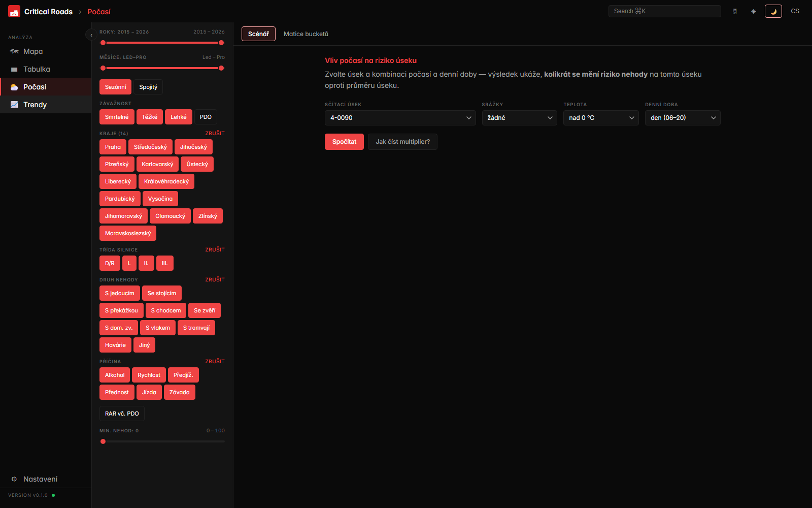812x508 pixels.
Task: Collapse the sidebar with the chevron button
Action: point(91,35)
